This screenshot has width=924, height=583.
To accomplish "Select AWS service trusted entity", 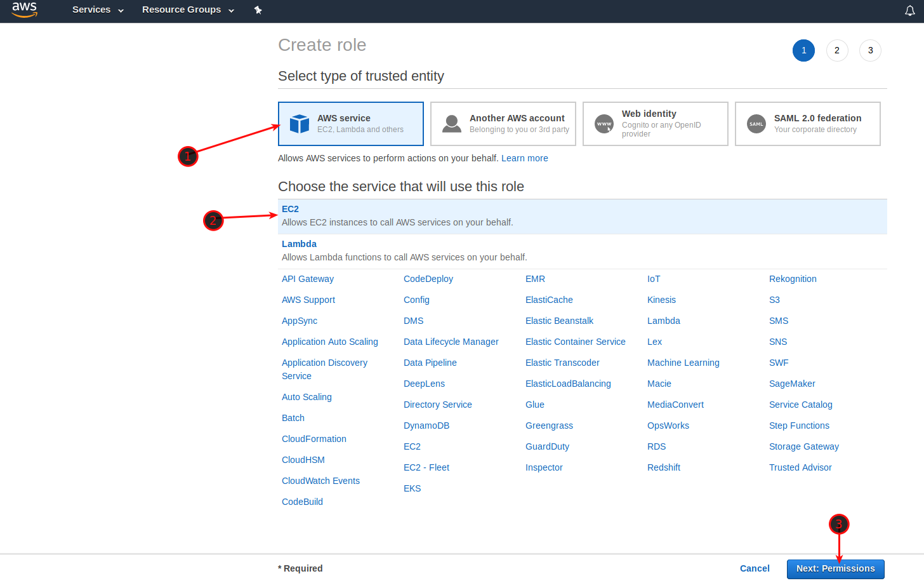I will pyautogui.click(x=351, y=124).
